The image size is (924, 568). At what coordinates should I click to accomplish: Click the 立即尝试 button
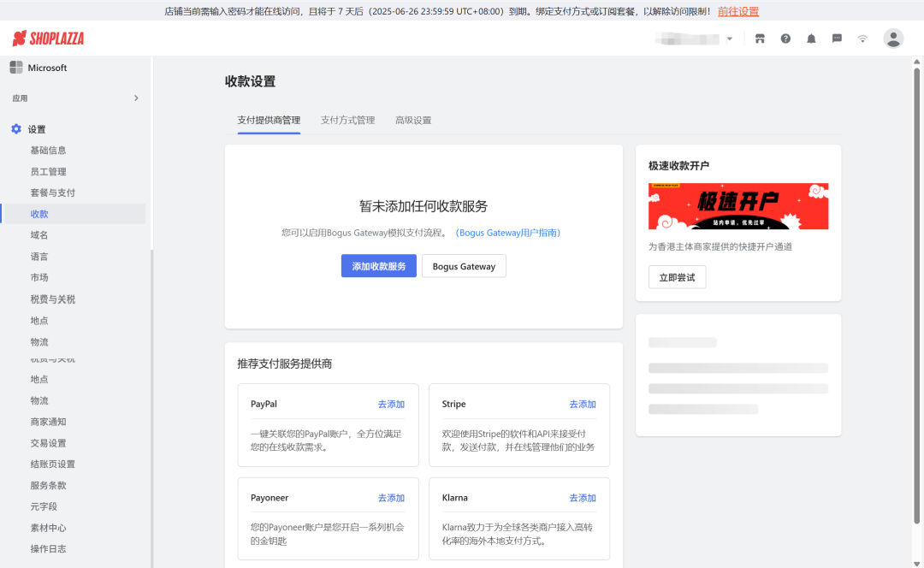pos(677,277)
